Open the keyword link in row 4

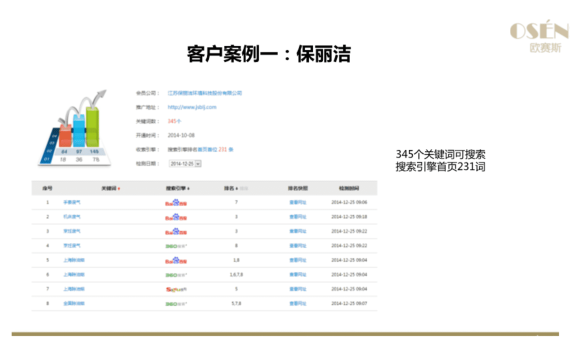tap(72, 246)
